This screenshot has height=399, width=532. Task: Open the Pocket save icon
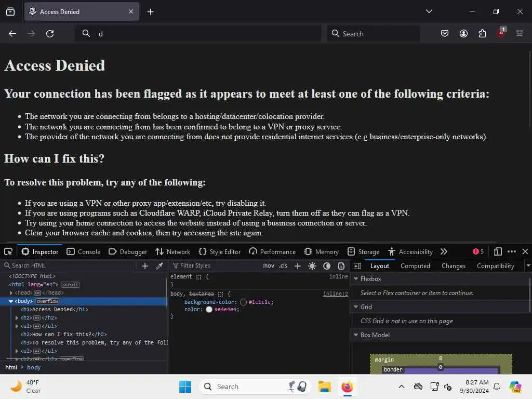(x=445, y=34)
